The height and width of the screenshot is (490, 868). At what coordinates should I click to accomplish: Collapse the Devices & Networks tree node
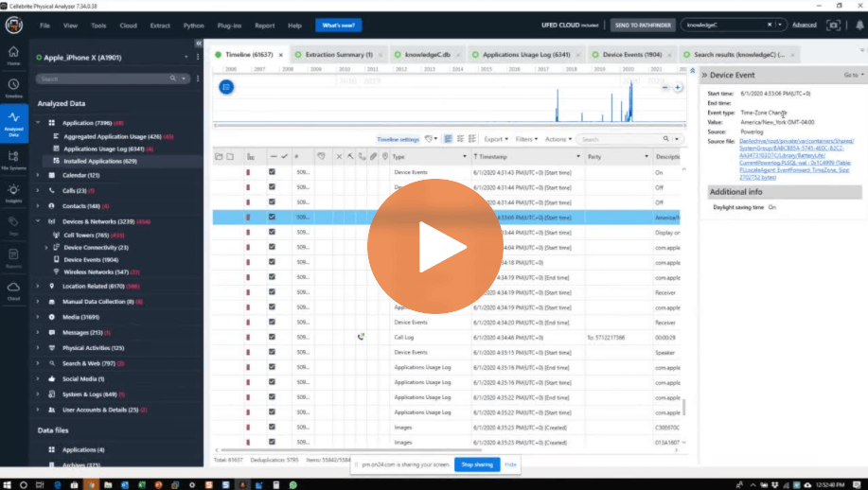[38, 221]
